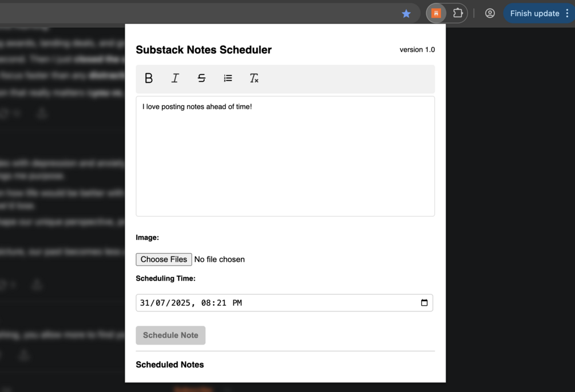Apply strikethrough formatting
The height and width of the screenshot is (392, 575).
(201, 78)
